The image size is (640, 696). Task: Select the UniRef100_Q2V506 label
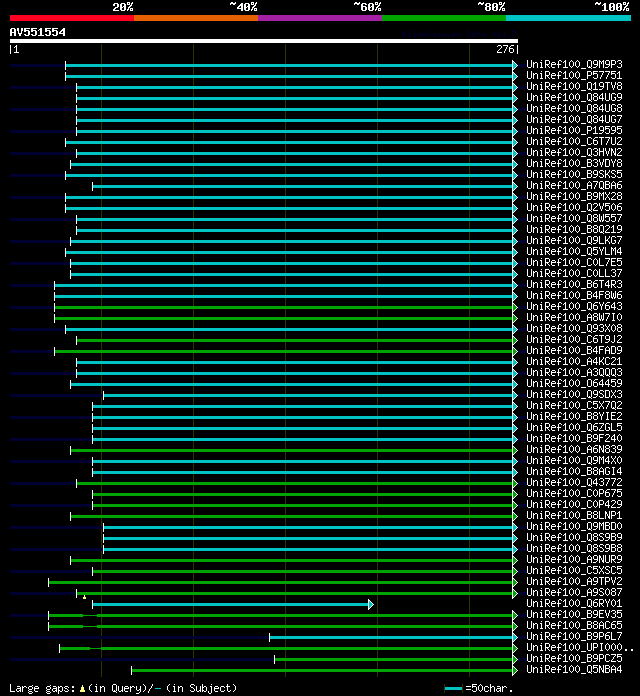574,207
